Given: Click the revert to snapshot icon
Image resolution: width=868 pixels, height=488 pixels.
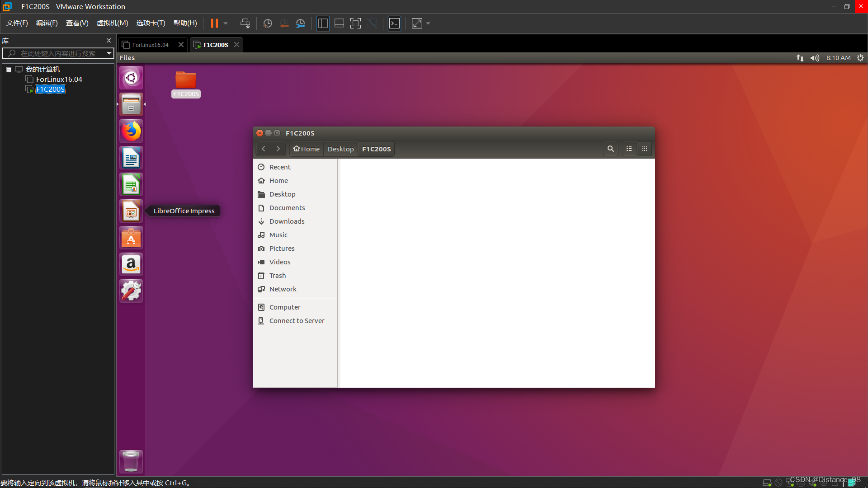Looking at the screenshot, I should coord(284,23).
